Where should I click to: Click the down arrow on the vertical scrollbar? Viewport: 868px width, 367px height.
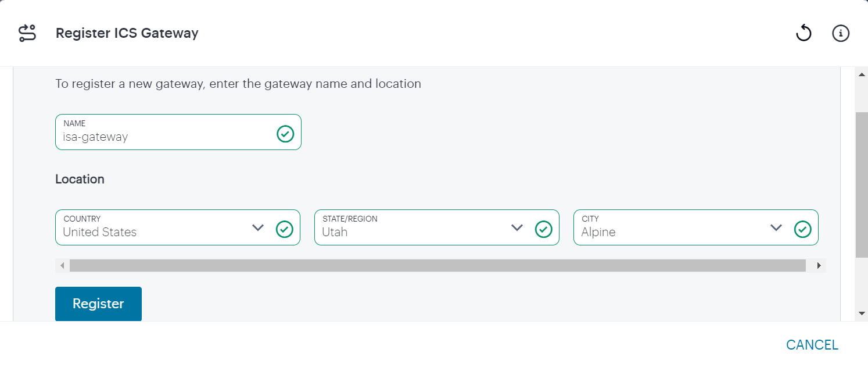[862, 314]
